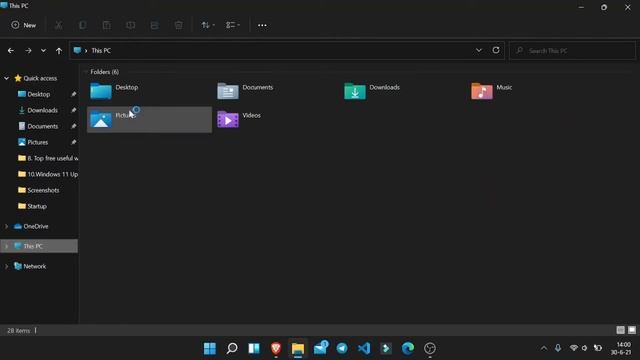Open Brave browser from taskbar

click(x=276, y=348)
